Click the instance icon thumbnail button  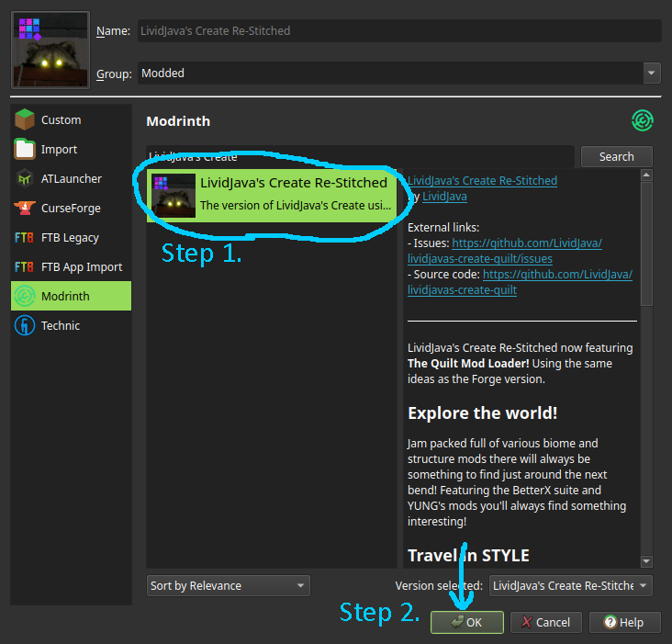(x=50, y=50)
